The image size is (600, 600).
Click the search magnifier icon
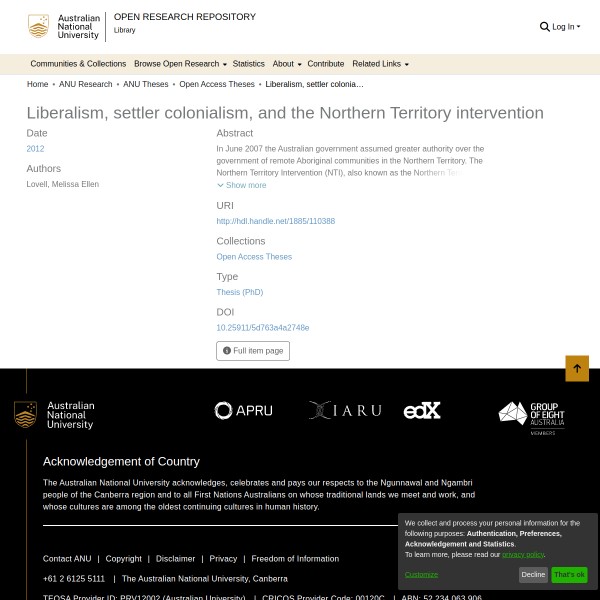coord(544,27)
